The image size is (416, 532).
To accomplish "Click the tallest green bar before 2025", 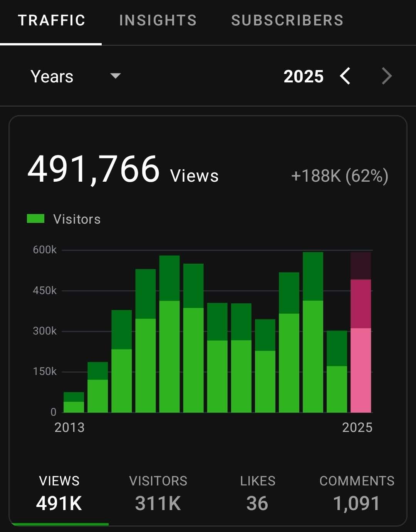I will tap(313, 332).
